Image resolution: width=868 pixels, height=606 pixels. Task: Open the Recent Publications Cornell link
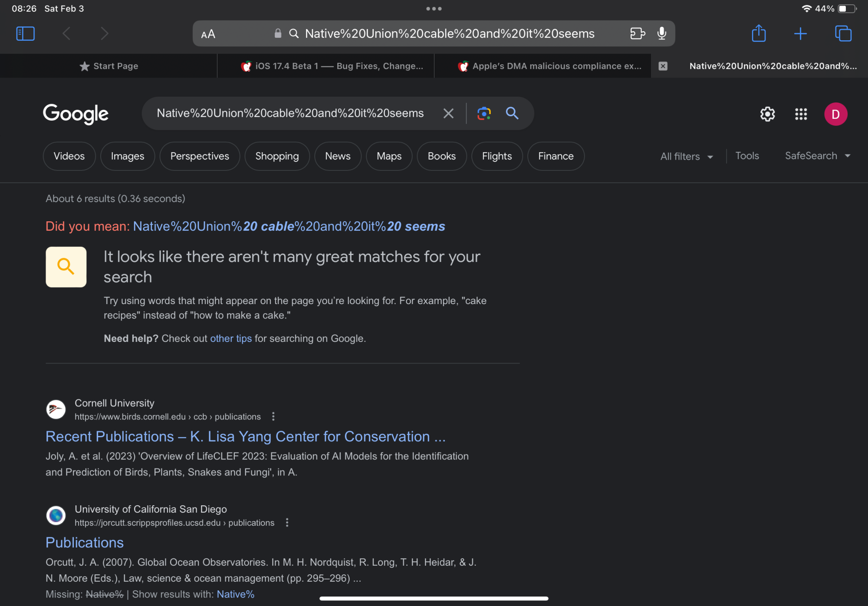coord(245,436)
